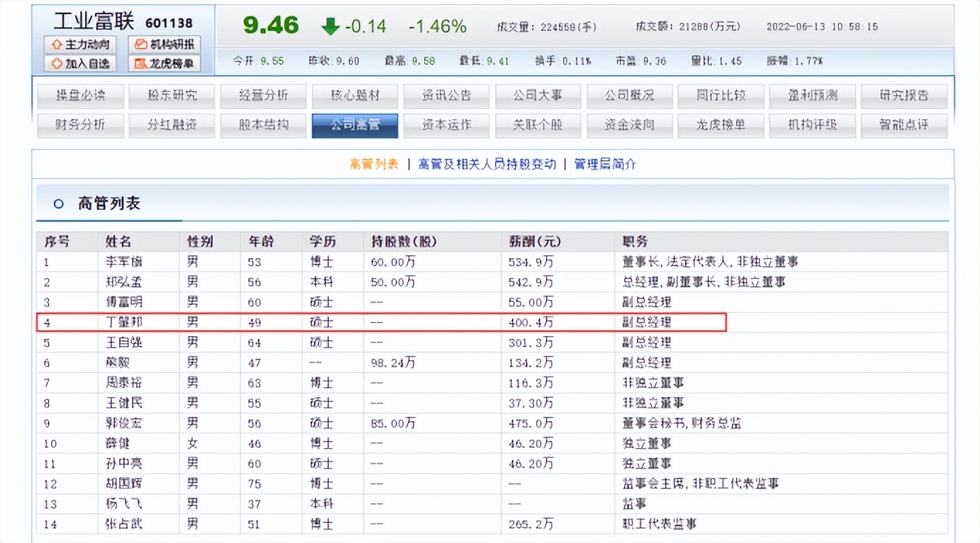The width and height of the screenshot is (980, 543).
Task: Open 龙虎榜单 button below 机构研报
Action: 165,64
